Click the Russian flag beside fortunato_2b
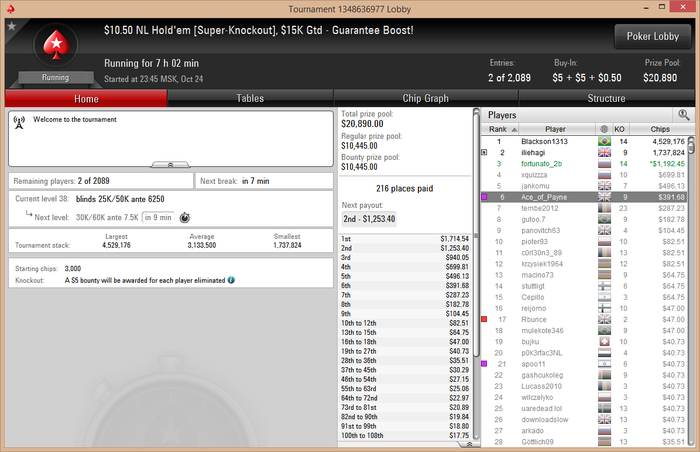 [x=604, y=163]
